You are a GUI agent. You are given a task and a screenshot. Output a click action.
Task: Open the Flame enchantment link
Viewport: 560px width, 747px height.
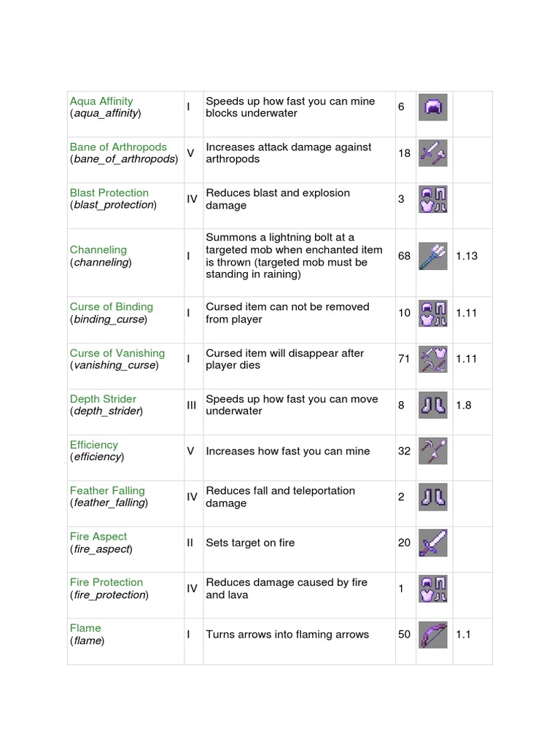click(85, 628)
